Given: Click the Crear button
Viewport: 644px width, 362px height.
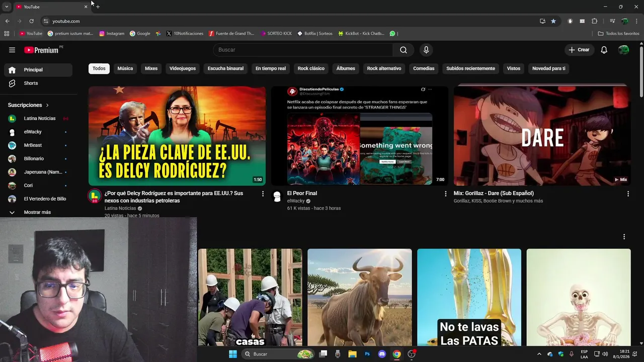Looking at the screenshot, I should click(579, 50).
